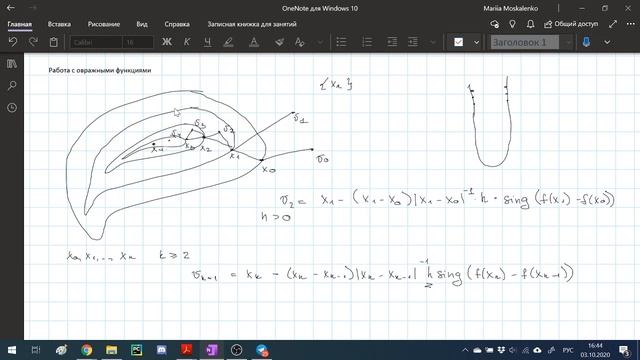Open the Заголовок 1 styles box
Viewport: 640px width, 360px height.
click(524, 42)
